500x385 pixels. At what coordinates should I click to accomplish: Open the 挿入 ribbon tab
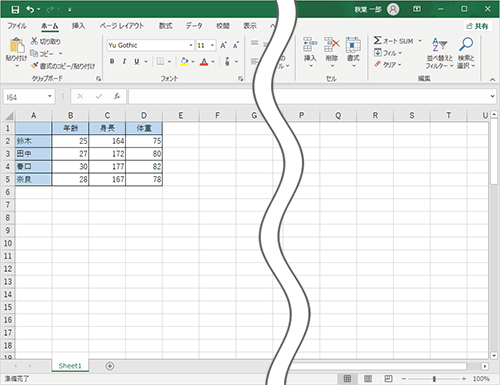(x=78, y=26)
